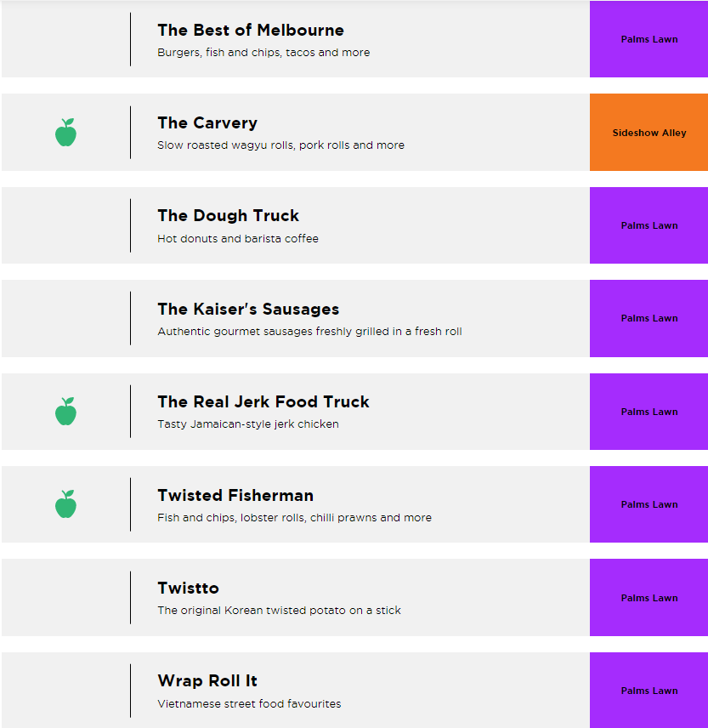708x728 pixels.
Task: Click Palms Lawn tag for The Best of Melbourne
Action: [x=649, y=39]
